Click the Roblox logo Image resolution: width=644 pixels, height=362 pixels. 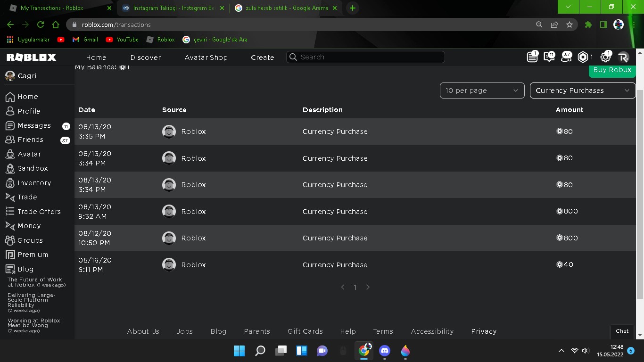tap(31, 57)
